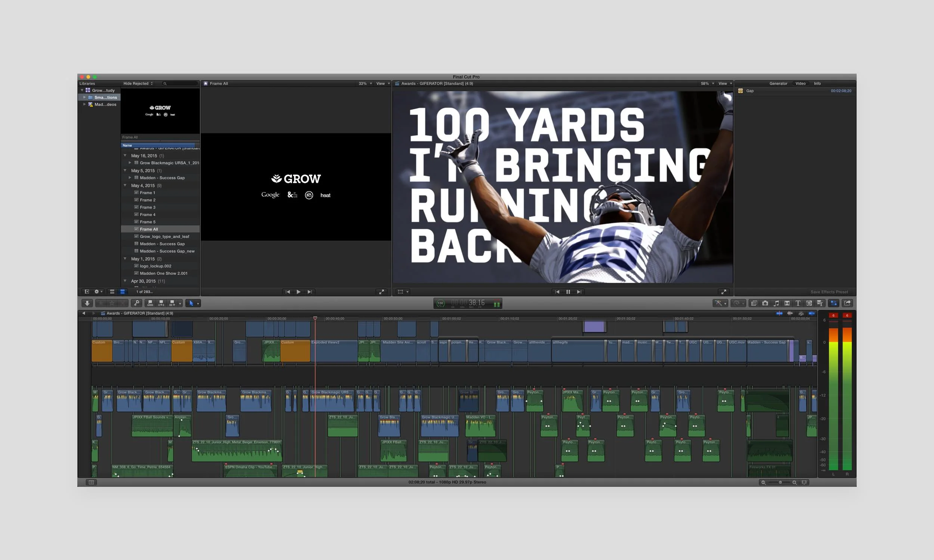Open Event Viewer View menu
This screenshot has height=560, width=934.
click(x=383, y=84)
